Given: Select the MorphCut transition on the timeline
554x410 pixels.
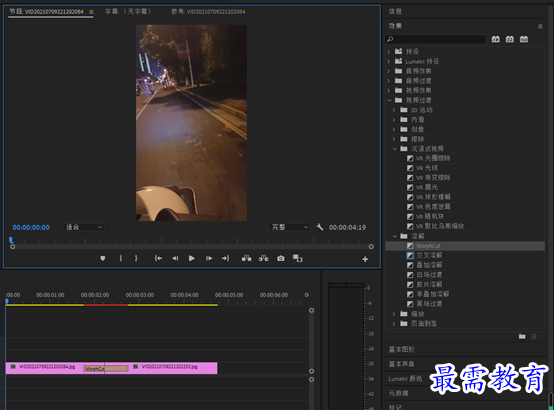Looking at the screenshot, I should click(106, 369).
